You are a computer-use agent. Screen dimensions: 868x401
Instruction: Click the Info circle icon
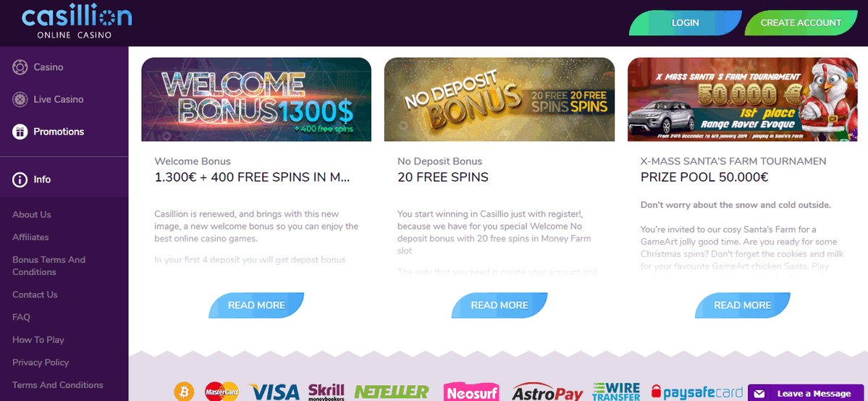[20, 180]
